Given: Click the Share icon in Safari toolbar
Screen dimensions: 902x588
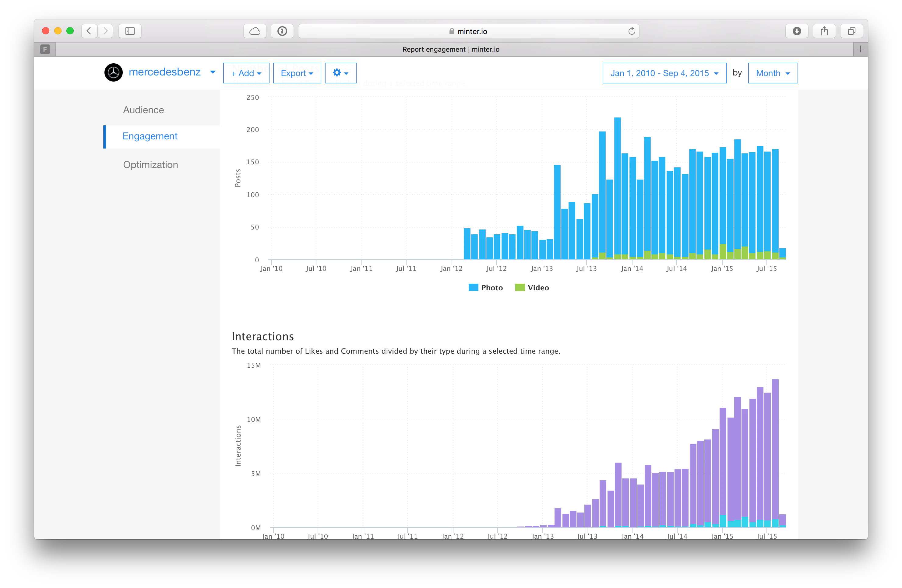Looking at the screenshot, I should tap(824, 31).
